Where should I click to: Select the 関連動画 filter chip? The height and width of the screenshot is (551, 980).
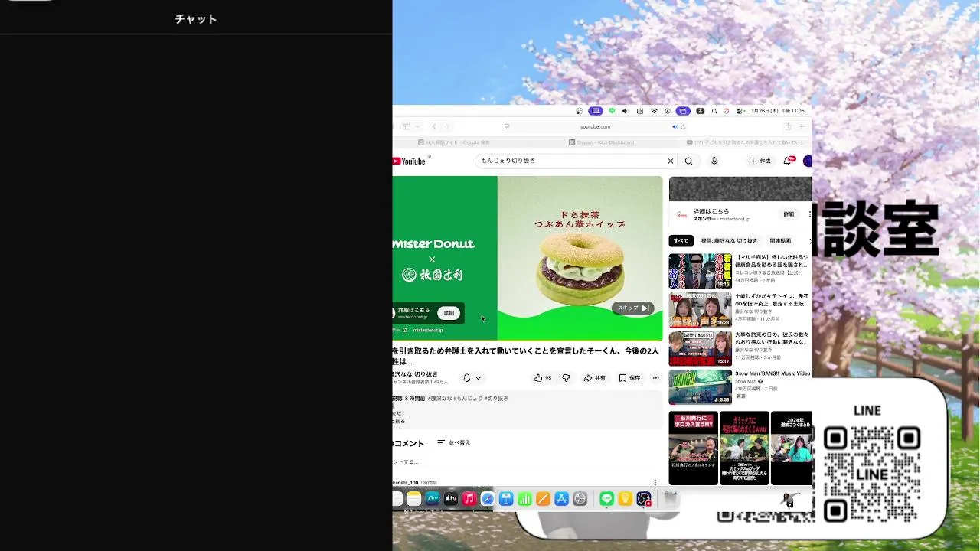coord(780,240)
